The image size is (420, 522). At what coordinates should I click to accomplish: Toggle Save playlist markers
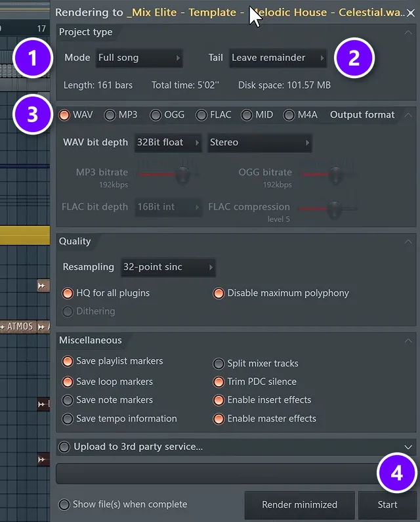pos(68,362)
